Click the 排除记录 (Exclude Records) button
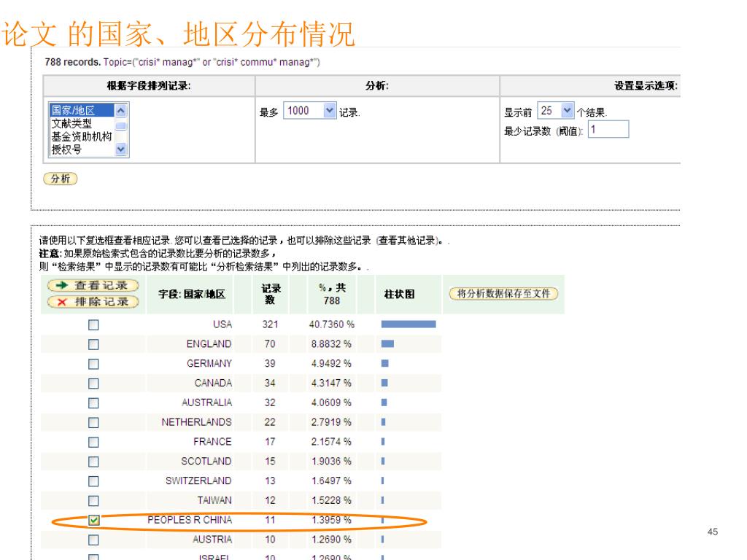 click(x=93, y=301)
